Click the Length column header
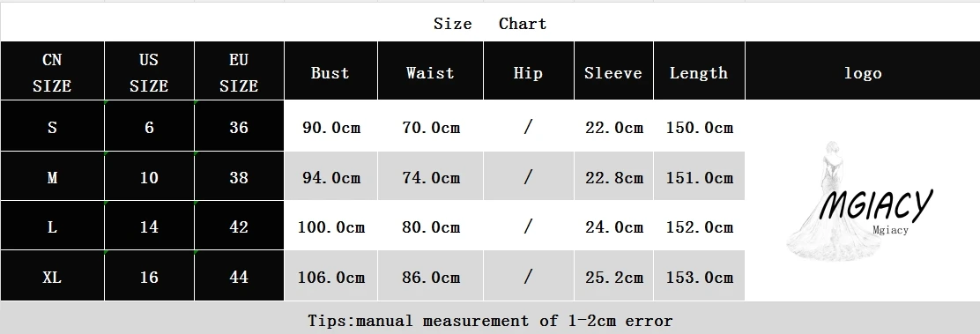 coord(699,71)
